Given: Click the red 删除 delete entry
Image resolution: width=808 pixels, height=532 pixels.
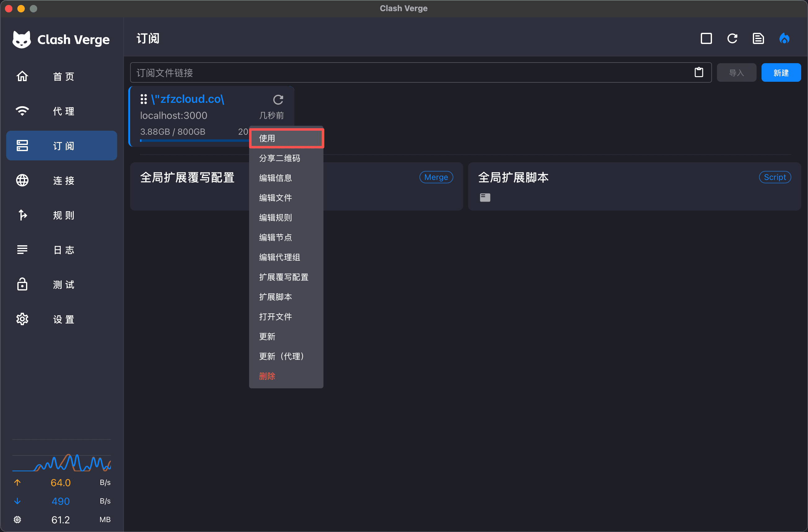Looking at the screenshot, I should point(286,376).
